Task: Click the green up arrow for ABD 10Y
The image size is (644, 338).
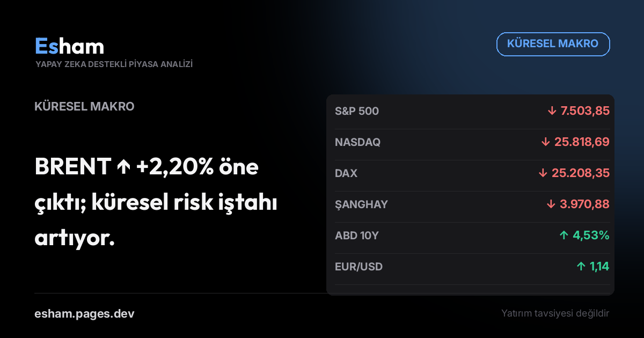Action: coord(563,236)
